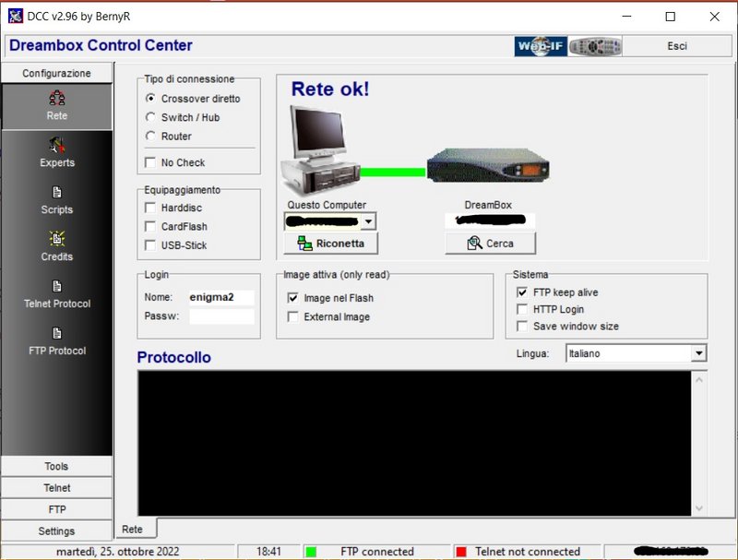Click the Rete ok! status heading
Screen dimensions: 738x560
tap(330, 89)
